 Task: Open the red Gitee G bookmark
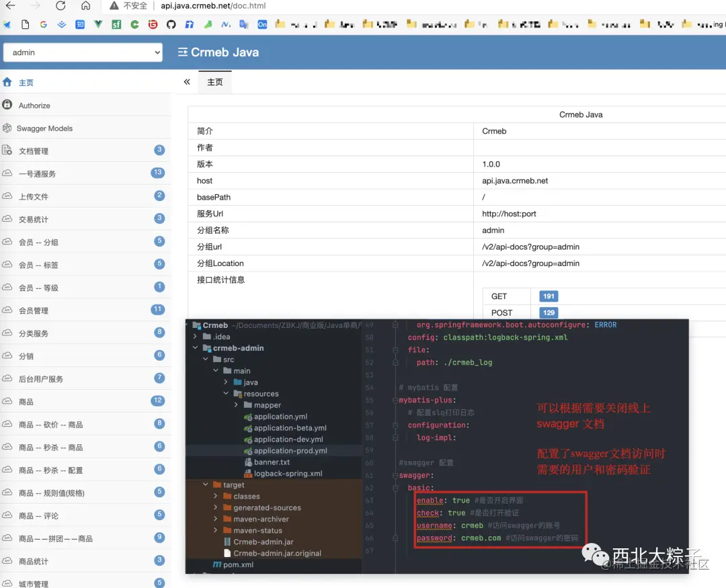[153, 25]
